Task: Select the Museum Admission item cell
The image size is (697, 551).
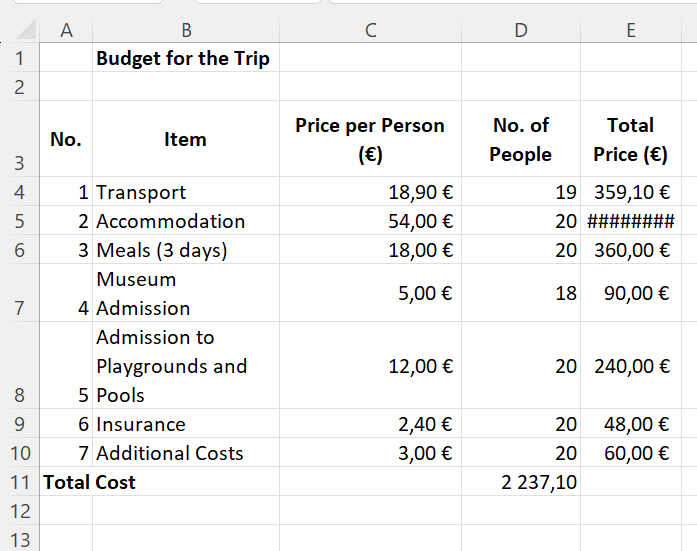Action: point(185,294)
